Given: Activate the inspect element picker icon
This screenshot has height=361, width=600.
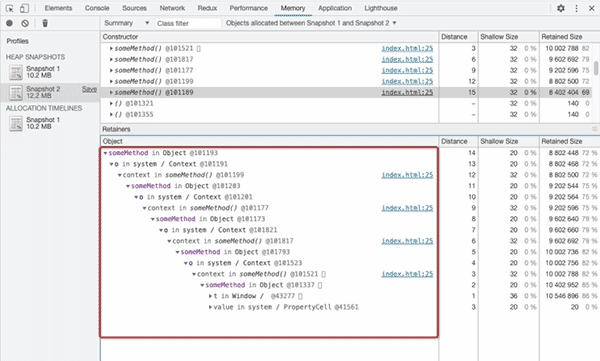Looking at the screenshot, I should [10, 8].
